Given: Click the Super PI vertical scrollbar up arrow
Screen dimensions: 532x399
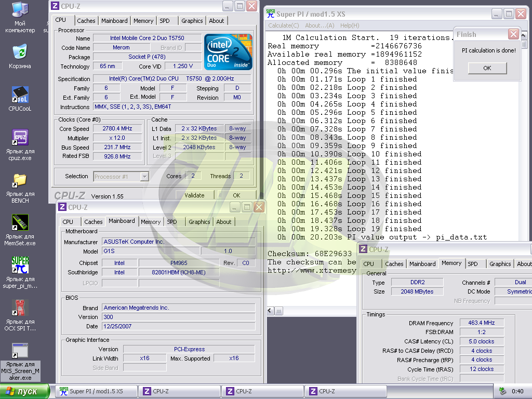Looking at the screenshot, I should click(x=524, y=35).
